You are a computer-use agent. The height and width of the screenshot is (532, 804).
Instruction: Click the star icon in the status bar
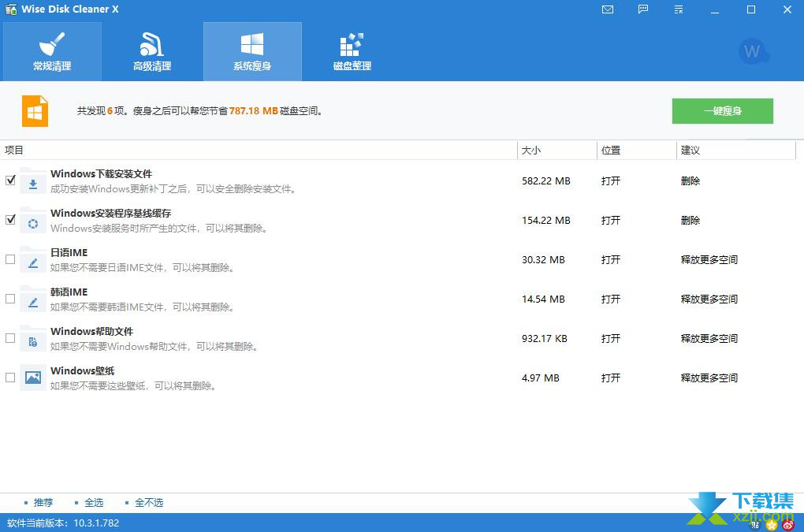pos(772,525)
